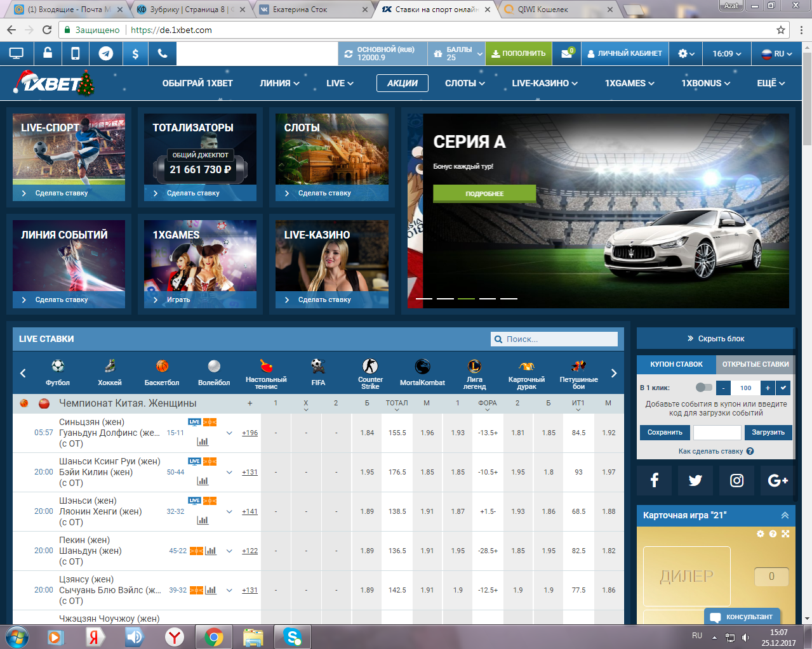Click the ПОПОЛНИТЬ deposit button
The width and height of the screenshot is (812, 649).
[519, 54]
